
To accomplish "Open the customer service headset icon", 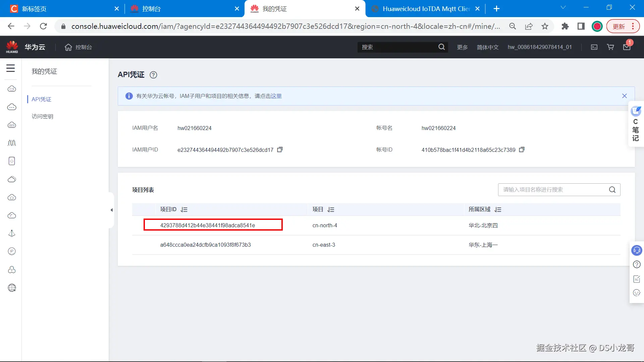I will pyautogui.click(x=636, y=250).
